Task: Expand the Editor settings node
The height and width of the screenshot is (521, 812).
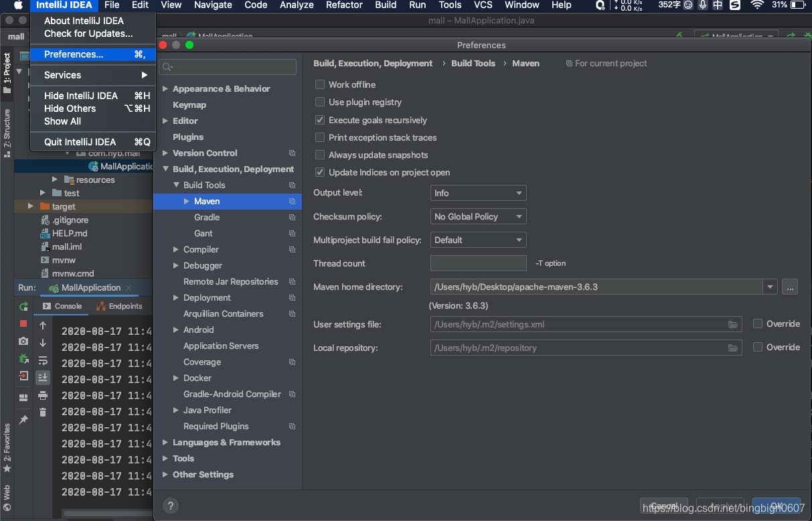Action: tap(165, 121)
